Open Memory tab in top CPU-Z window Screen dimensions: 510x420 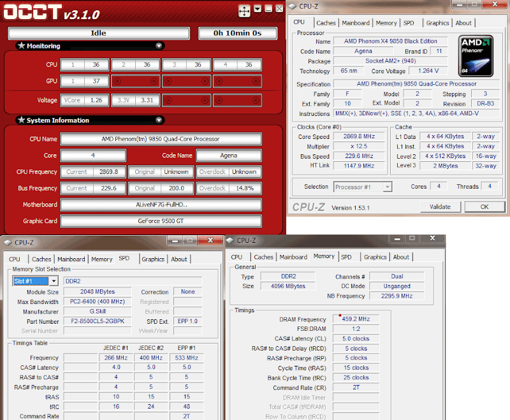[x=386, y=23]
